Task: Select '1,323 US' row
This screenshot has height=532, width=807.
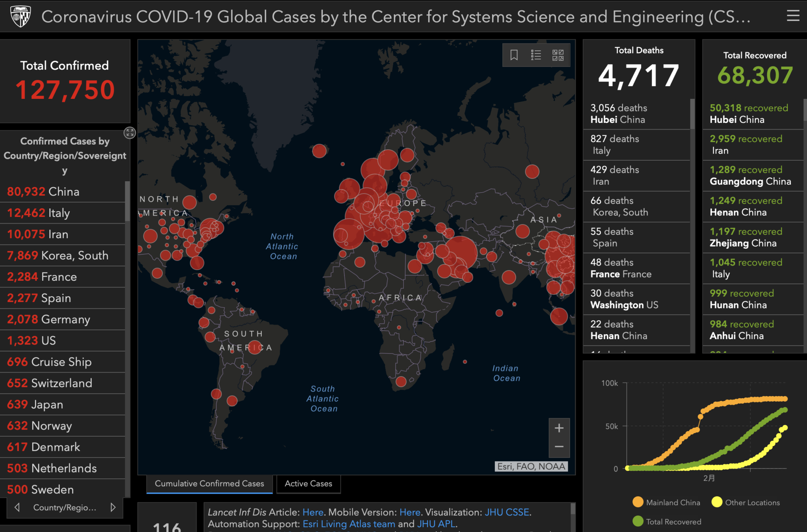Action: pos(63,341)
